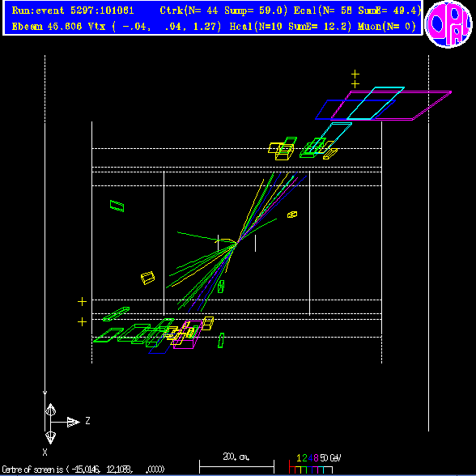476x476 pixels.
Task: Select the yellow box cluster left of the tracks
Action: coord(148,278)
